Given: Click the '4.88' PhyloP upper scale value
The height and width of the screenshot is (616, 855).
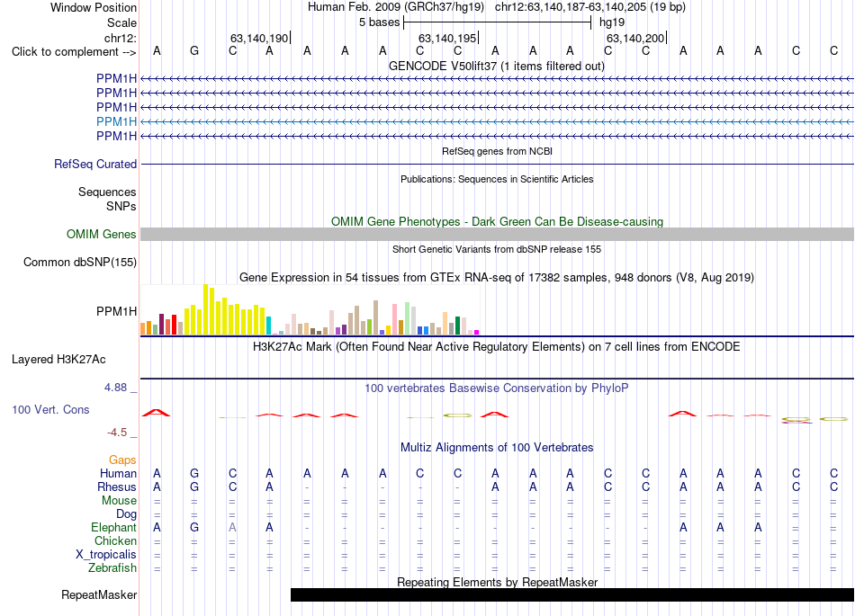Looking at the screenshot, I should [x=115, y=388].
